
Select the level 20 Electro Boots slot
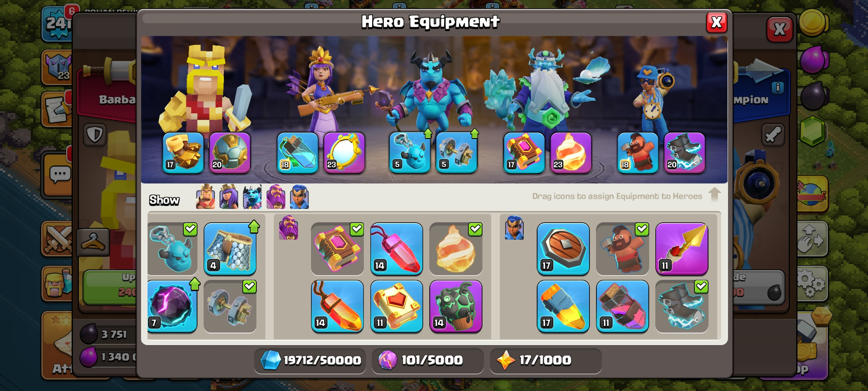685,152
